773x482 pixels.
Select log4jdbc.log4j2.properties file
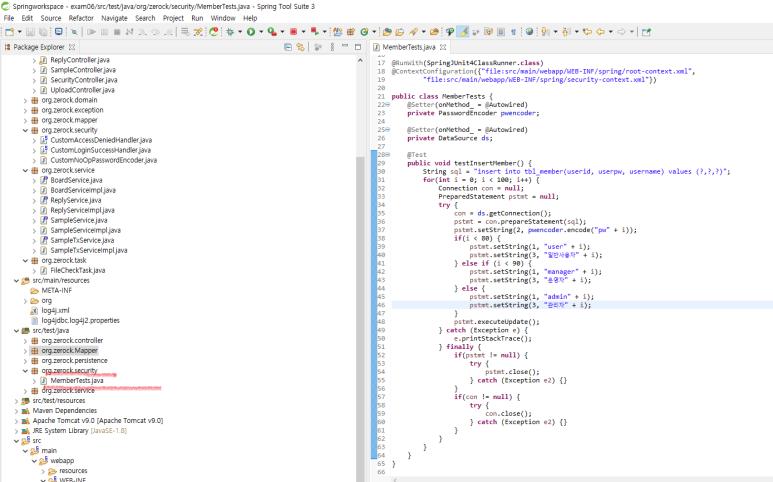tap(81, 320)
